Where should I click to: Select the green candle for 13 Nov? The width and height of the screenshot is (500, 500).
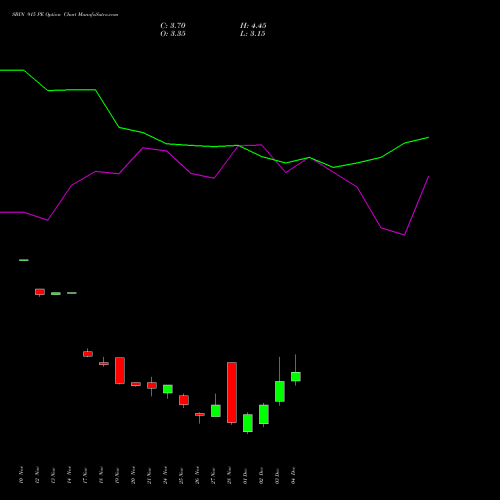point(56,294)
